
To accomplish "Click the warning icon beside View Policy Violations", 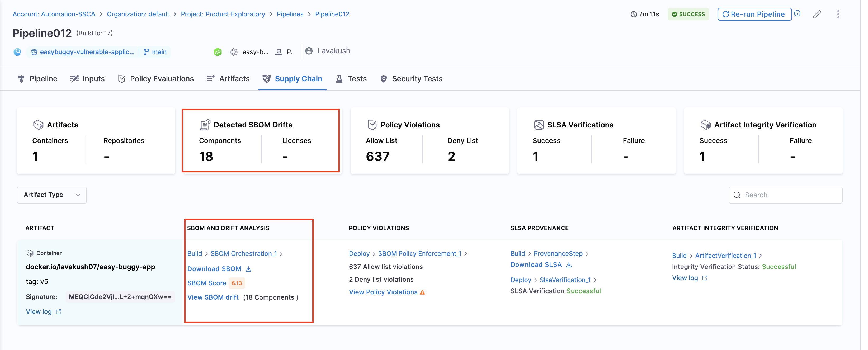I will coord(423,292).
